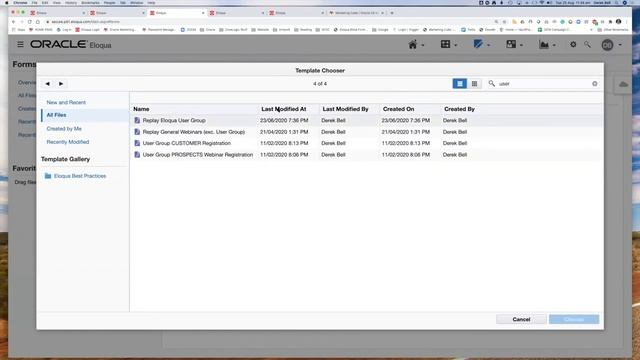640x360 pixels.
Task: Click 11/02/2020 8:06 PM Created On cell
Action: 406,155
